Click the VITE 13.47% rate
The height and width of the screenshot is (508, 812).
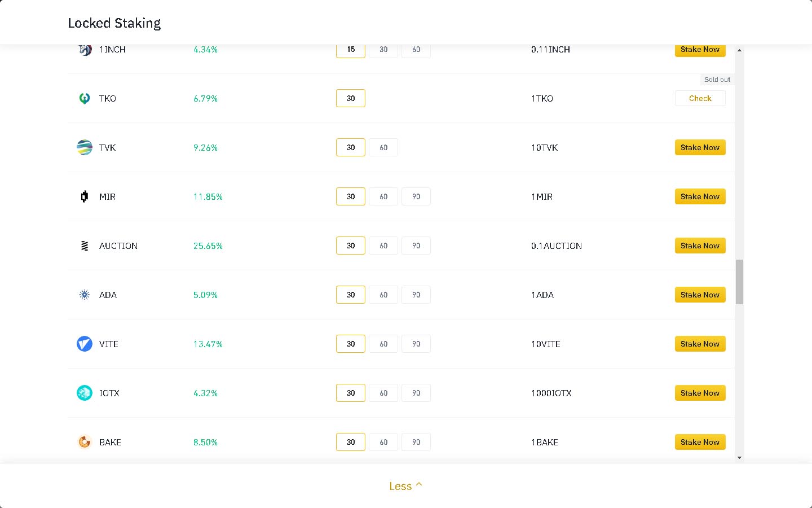(x=208, y=344)
